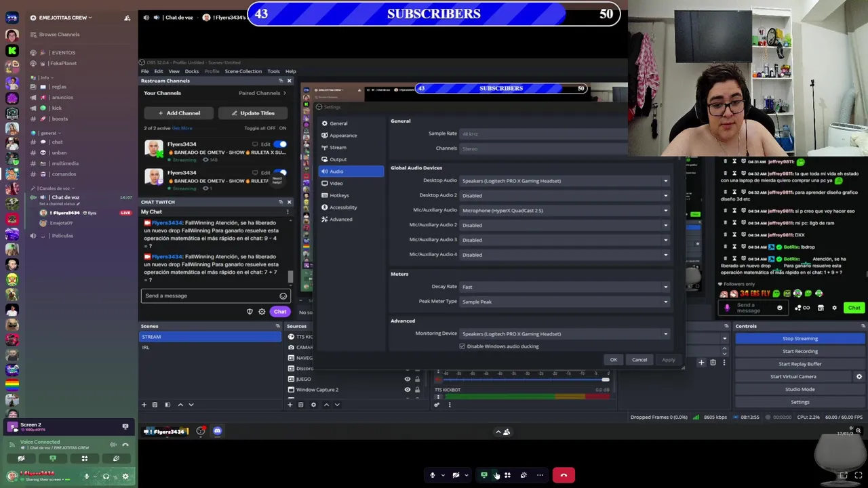Open Monitoring Device dropdown

(565, 334)
